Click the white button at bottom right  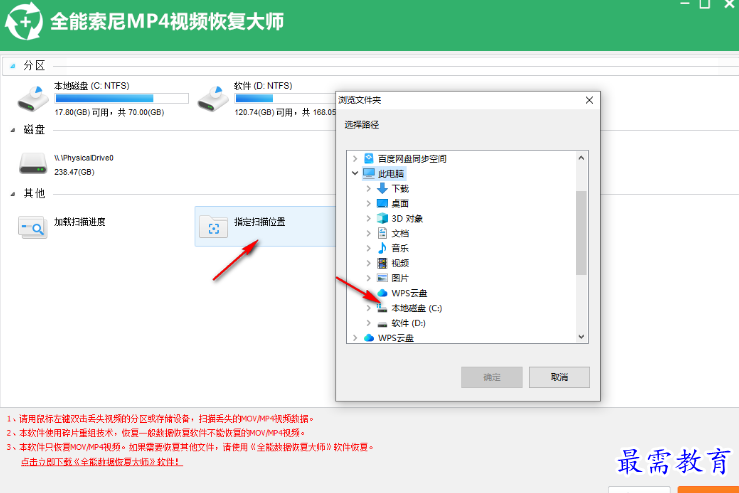click(x=639, y=489)
